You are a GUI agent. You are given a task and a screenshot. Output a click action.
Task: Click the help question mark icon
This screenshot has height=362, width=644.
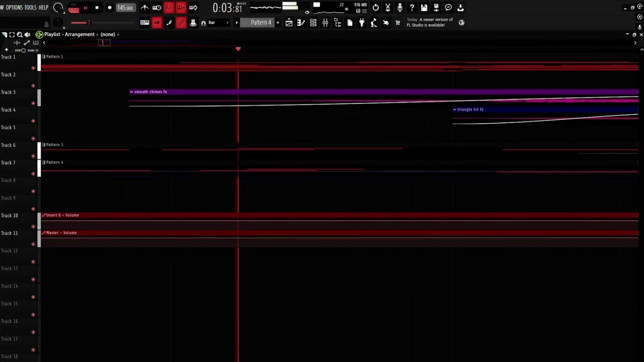click(412, 8)
